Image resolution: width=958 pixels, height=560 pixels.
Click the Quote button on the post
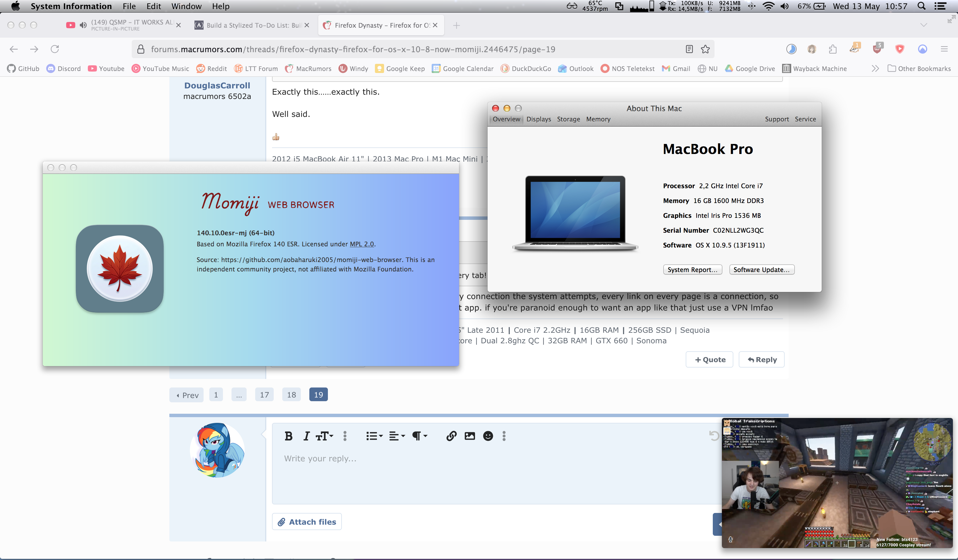click(709, 360)
